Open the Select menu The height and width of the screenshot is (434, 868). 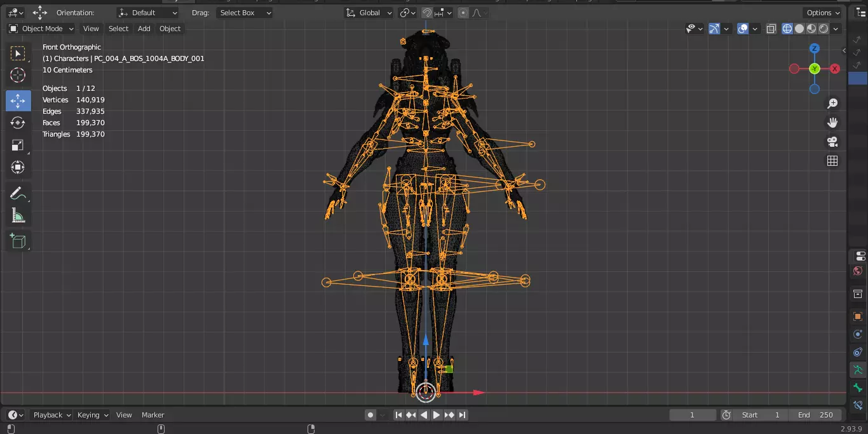(118, 29)
